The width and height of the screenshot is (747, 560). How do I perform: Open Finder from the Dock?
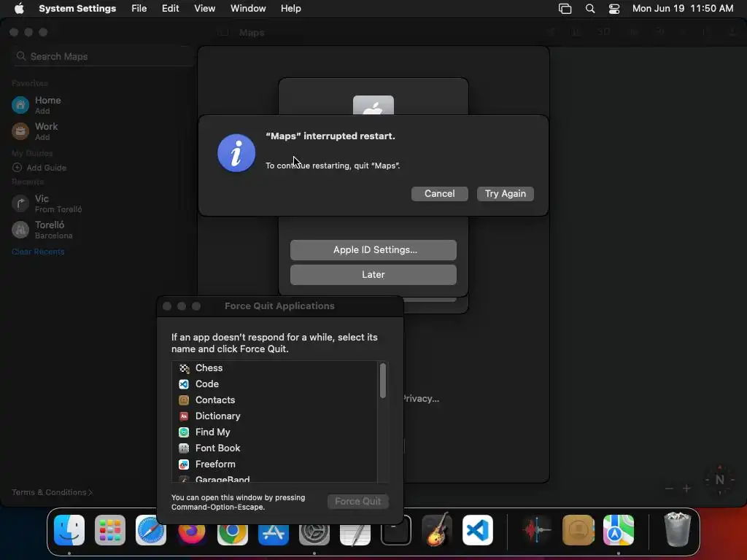pyautogui.click(x=69, y=530)
